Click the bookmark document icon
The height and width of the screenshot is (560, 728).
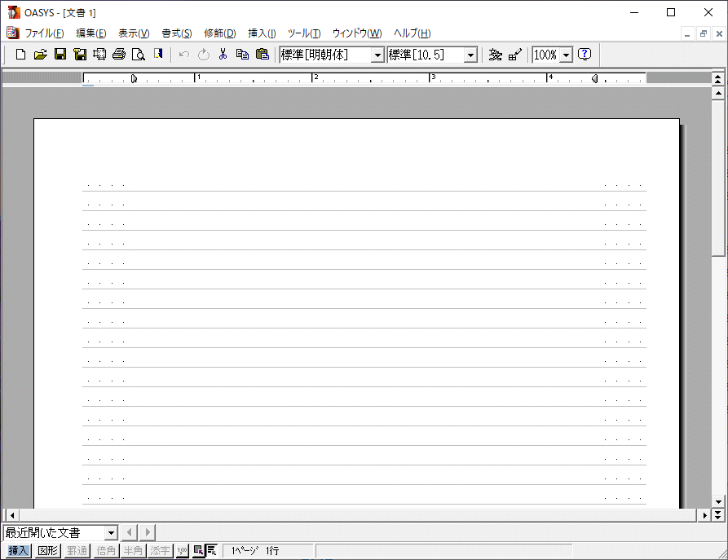pos(158,55)
